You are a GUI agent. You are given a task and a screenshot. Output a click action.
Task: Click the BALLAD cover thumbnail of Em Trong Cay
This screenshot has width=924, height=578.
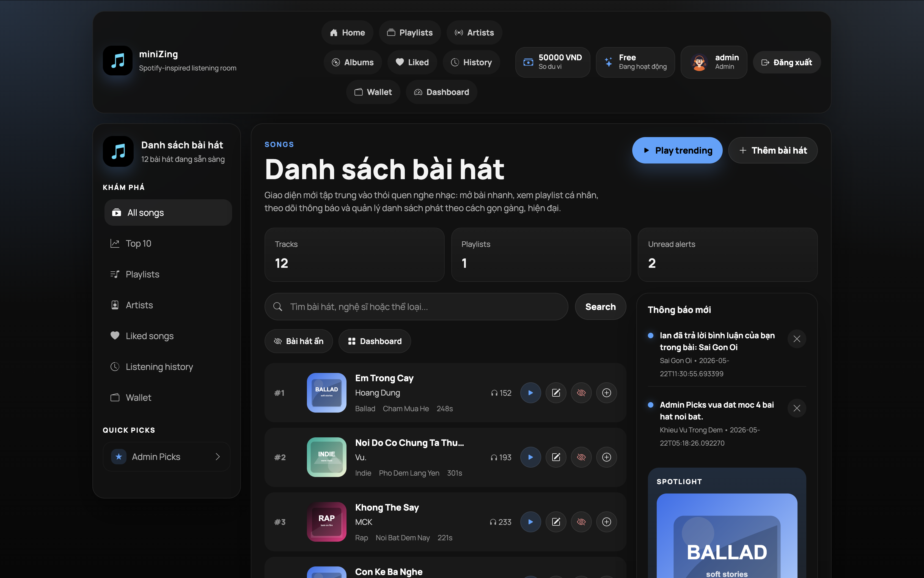326,392
